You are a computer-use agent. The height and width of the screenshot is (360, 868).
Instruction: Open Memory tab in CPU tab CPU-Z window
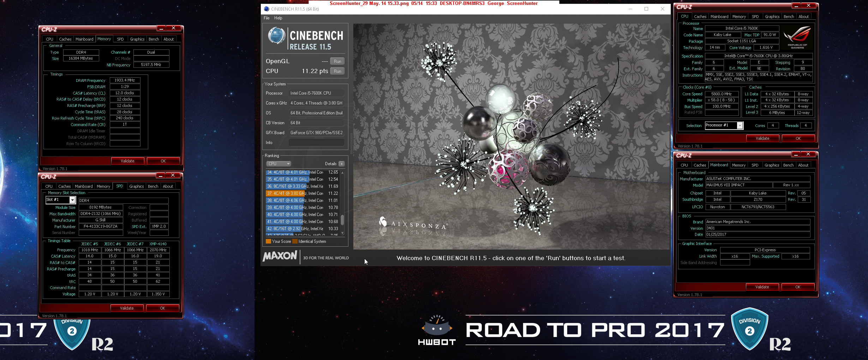(739, 17)
